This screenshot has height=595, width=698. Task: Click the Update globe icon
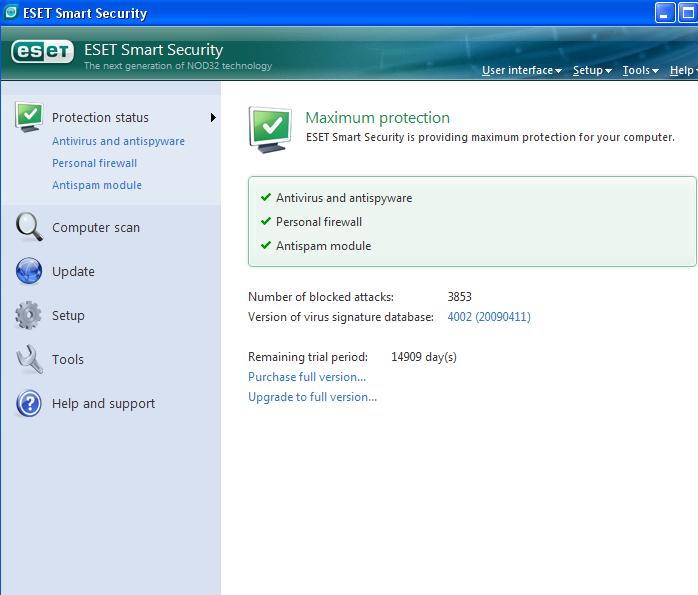click(x=29, y=271)
